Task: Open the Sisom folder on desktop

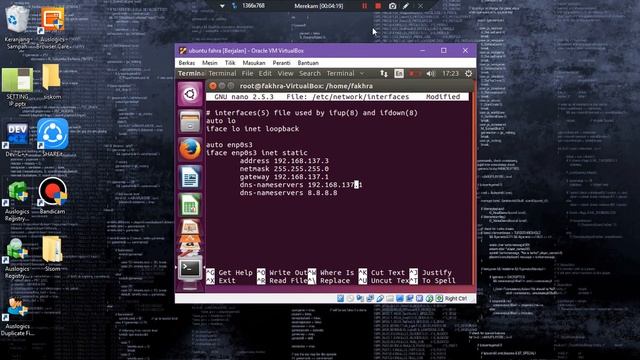Action: (x=52, y=253)
